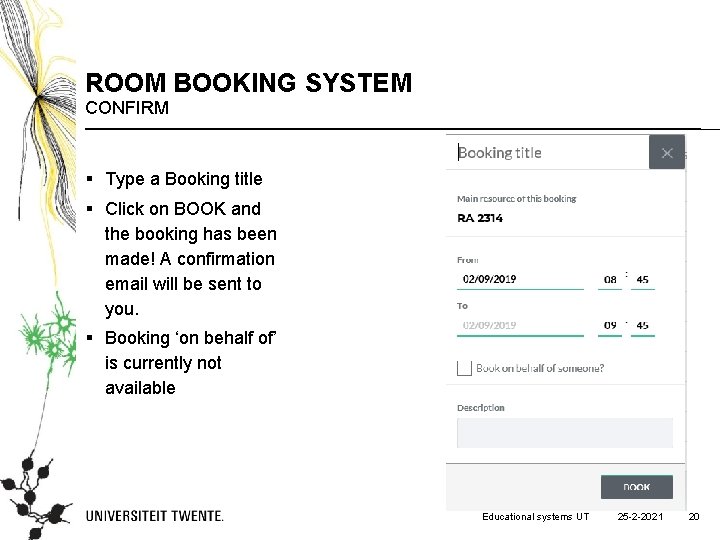Screen dimensions: 720x540
Task: Click the ROOM BOOKING SYSTEM heading
Action: pos(248,82)
